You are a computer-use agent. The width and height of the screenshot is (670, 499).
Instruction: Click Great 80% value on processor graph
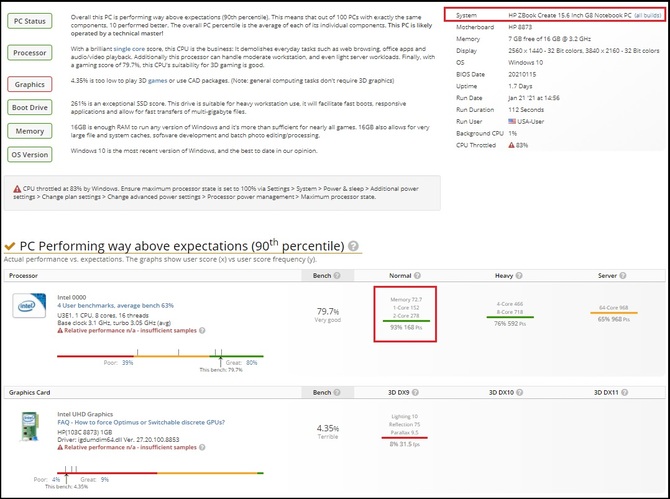click(x=252, y=363)
